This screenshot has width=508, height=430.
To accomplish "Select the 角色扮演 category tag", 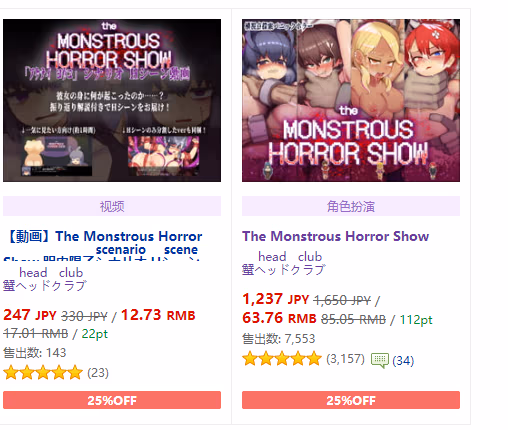I will click(351, 206).
